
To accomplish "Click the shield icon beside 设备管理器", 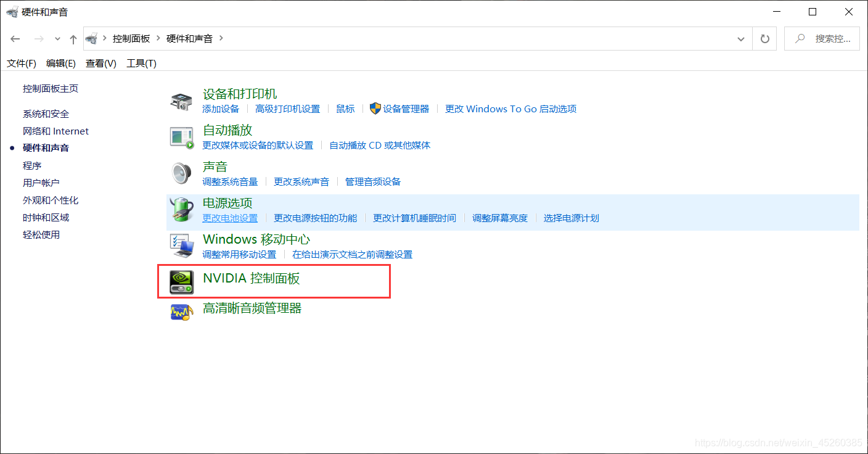I will (375, 109).
